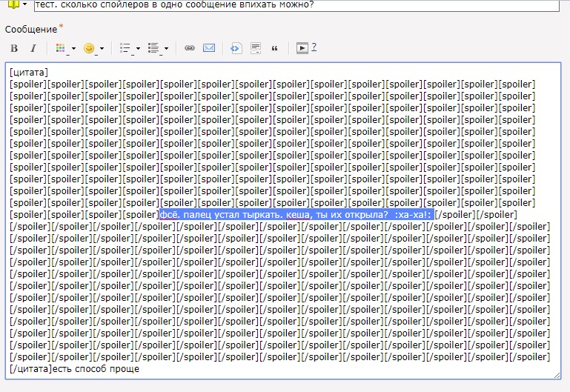Insert a hyperlink with the chain icon
570x392 pixels.
click(190, 48)
